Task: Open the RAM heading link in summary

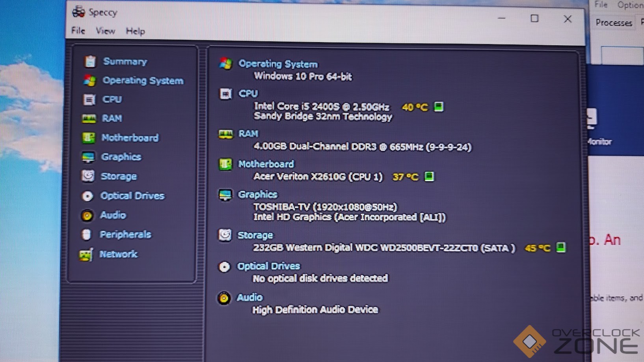Action: coord(248,134)
